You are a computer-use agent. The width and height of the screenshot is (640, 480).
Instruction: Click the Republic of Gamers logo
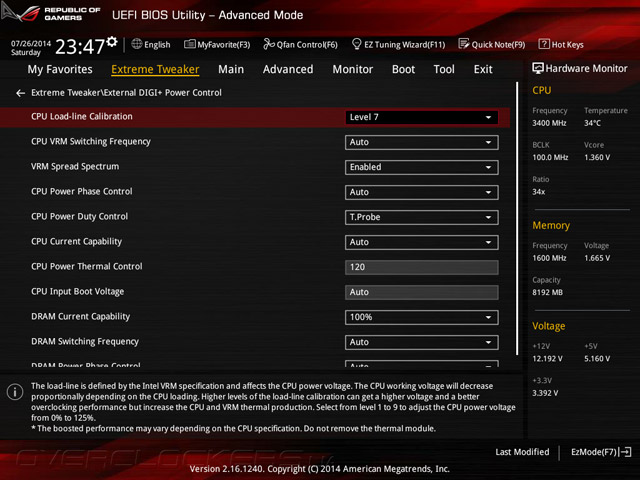coord(51,13)
